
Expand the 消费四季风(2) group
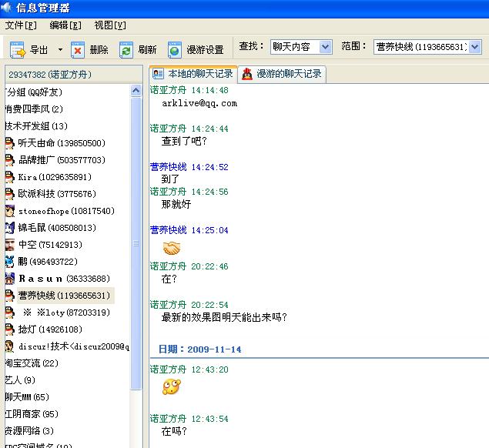pyautogui.click(x=34, y=109)
